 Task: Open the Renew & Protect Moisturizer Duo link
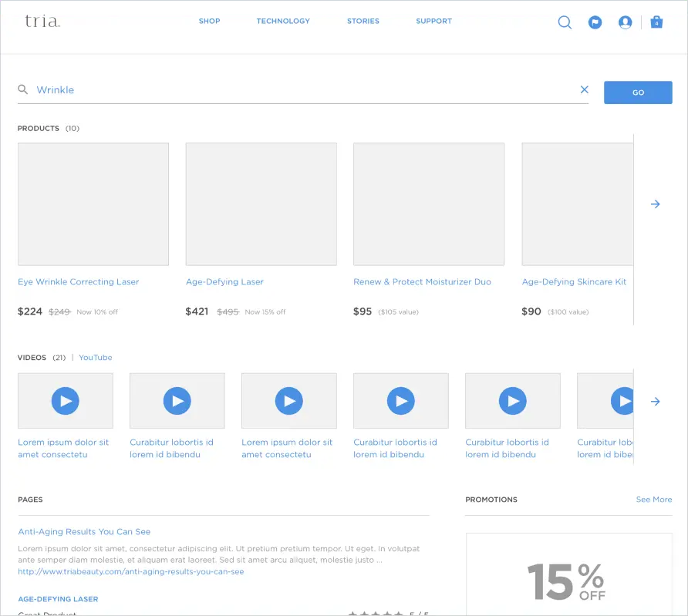coord(422,282)
